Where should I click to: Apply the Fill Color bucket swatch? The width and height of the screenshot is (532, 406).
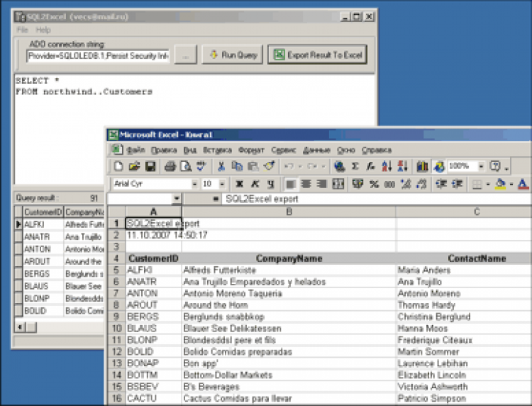click(x=501, y=184)
